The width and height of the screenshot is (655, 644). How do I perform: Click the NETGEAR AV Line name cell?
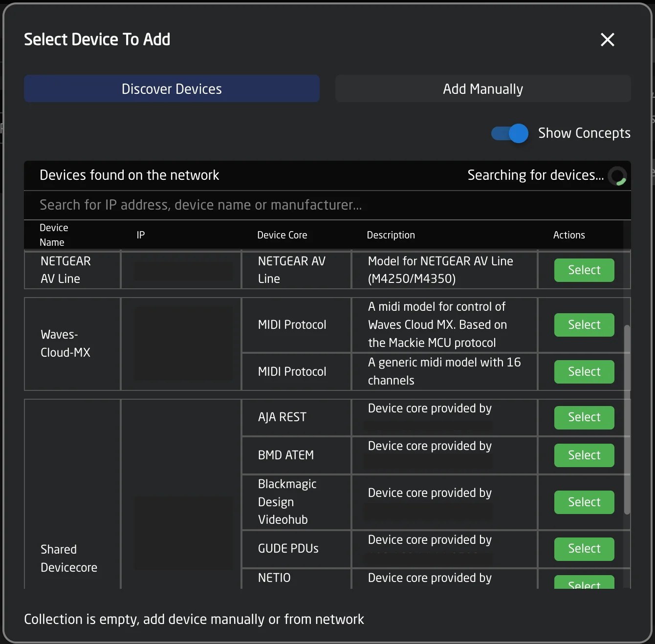pos(72,270)
